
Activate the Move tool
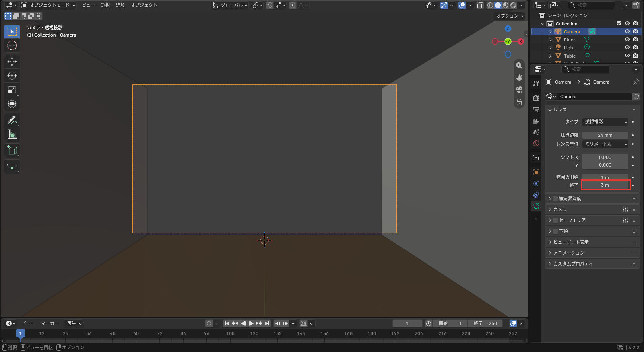(x=12, y=62)
